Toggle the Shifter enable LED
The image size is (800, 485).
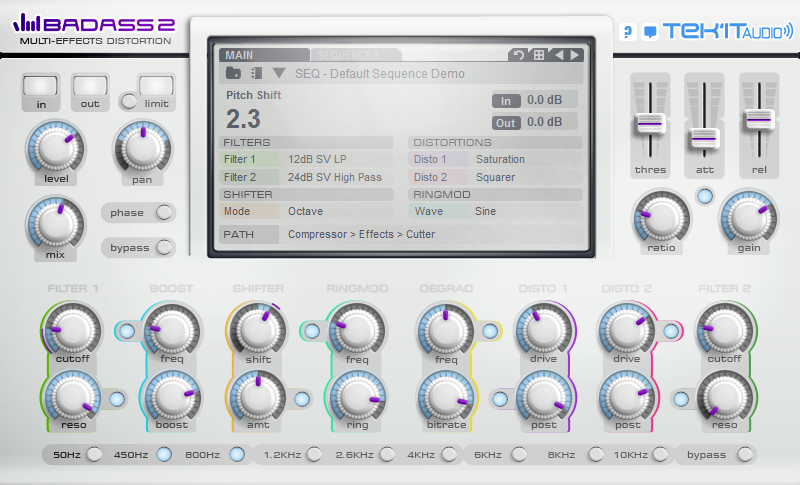(302, 399)
